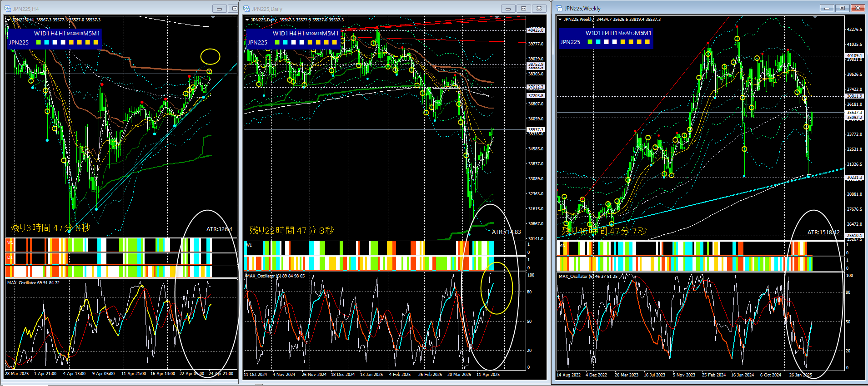Click the green W1 square in H4 chart panel
The width and height of the screenshot is (868, 386).
click(x=38, y=42)
